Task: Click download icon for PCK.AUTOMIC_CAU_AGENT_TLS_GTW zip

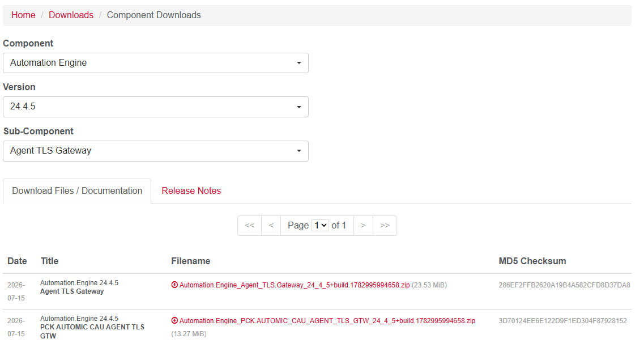Action: [174, 320]
